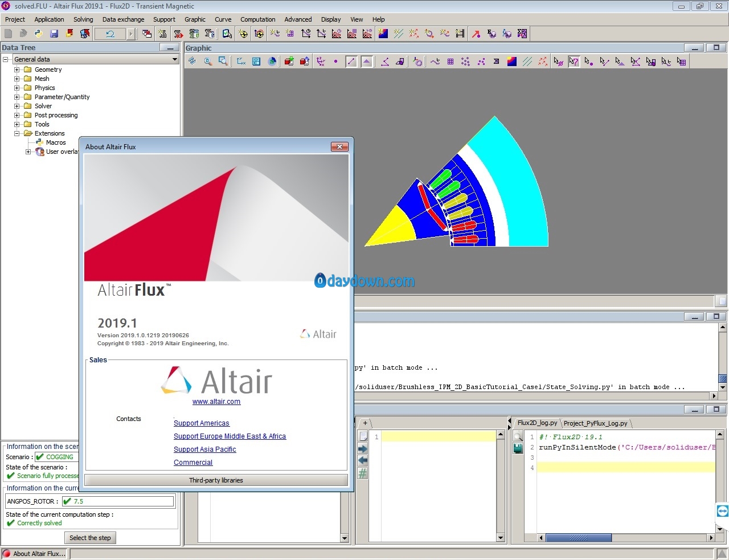Close the About Altair Flux dialog
Screen dimensions: 729x560
click(339, 146)
